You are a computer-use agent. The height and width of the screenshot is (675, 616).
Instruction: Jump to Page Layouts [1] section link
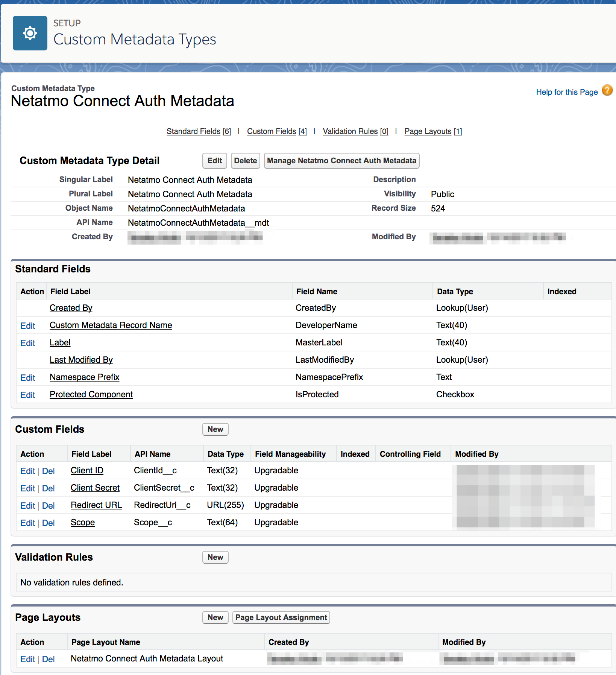[433, 131]
